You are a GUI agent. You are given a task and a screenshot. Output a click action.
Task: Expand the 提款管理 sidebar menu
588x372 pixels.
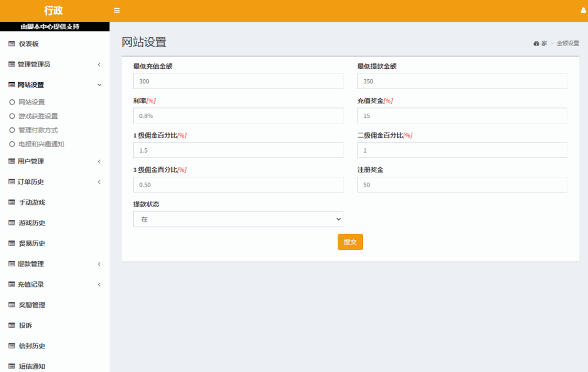tap(55, 264)
